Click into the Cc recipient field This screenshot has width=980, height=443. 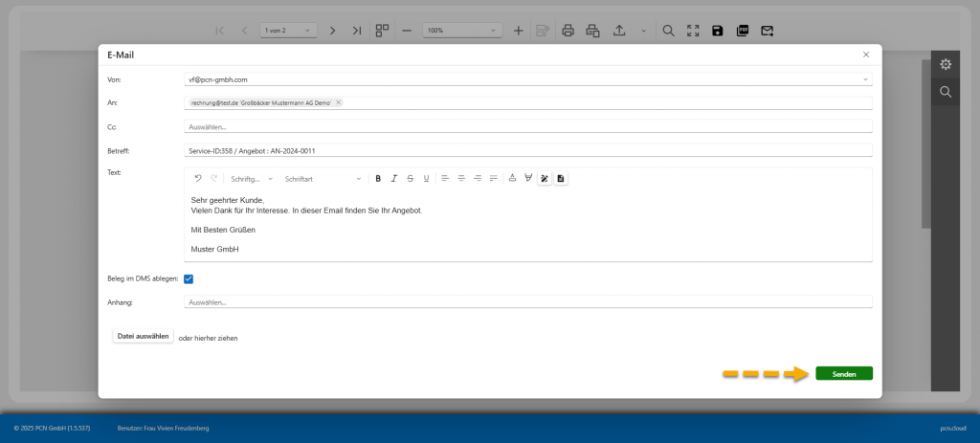(526, 126)
